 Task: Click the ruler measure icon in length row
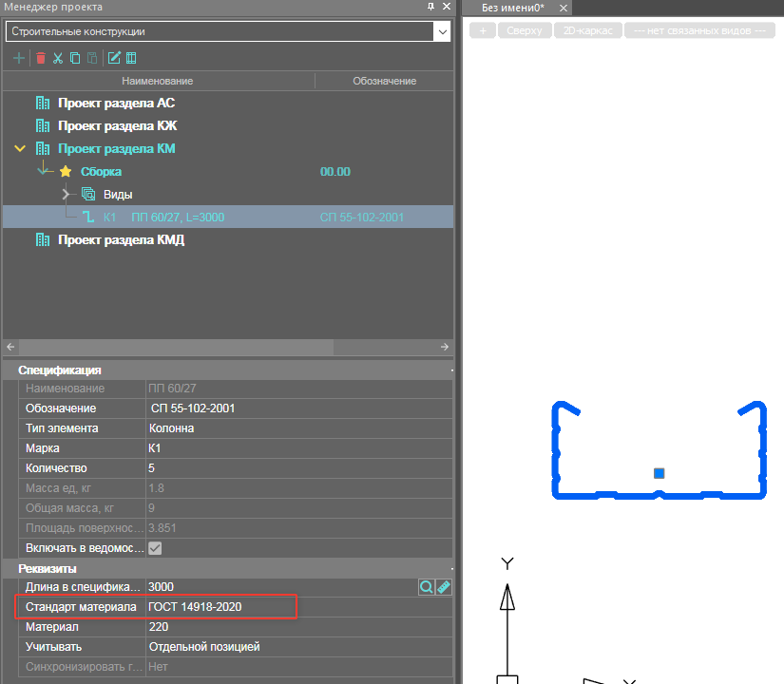point(443,587)
